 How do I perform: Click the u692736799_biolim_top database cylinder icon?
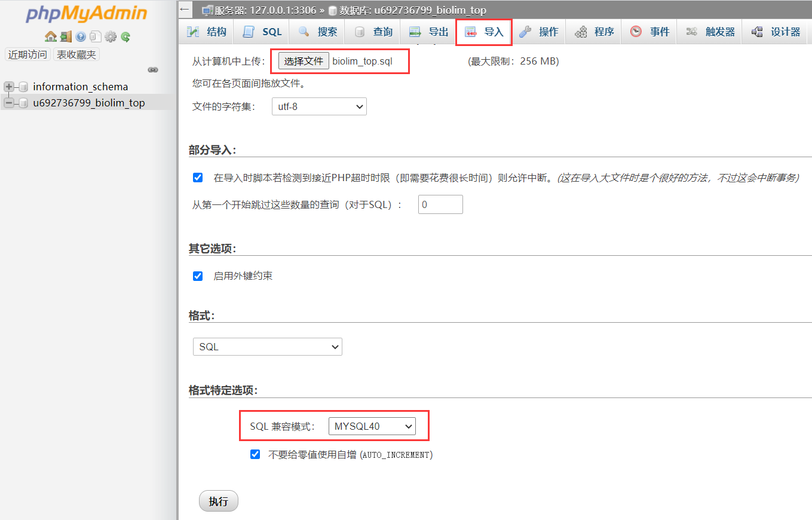pyautogui.click(x=24, y=103)
